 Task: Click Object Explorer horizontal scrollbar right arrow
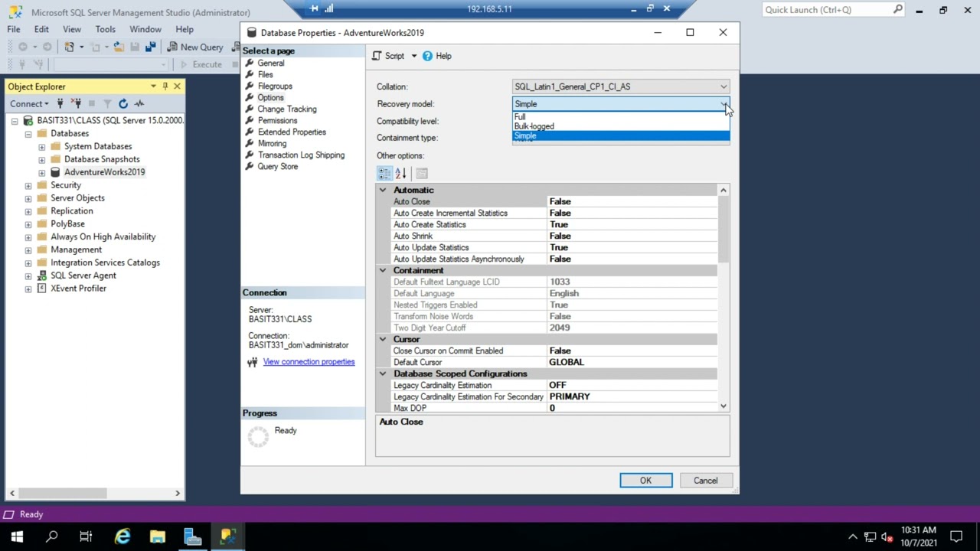(x=178, y=494)
